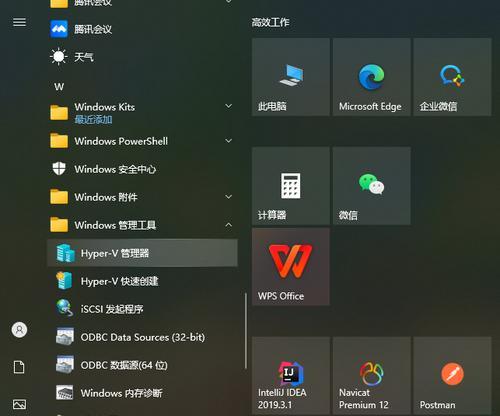Launch the IntelliJ IDEA 2019.3.1 tile
The width and height of the screenshot is (500, 416).
tap(291, 376)
